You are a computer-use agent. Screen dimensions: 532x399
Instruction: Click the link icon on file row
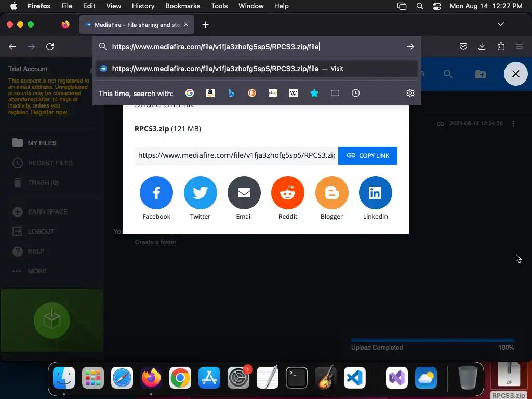(441, 124)
